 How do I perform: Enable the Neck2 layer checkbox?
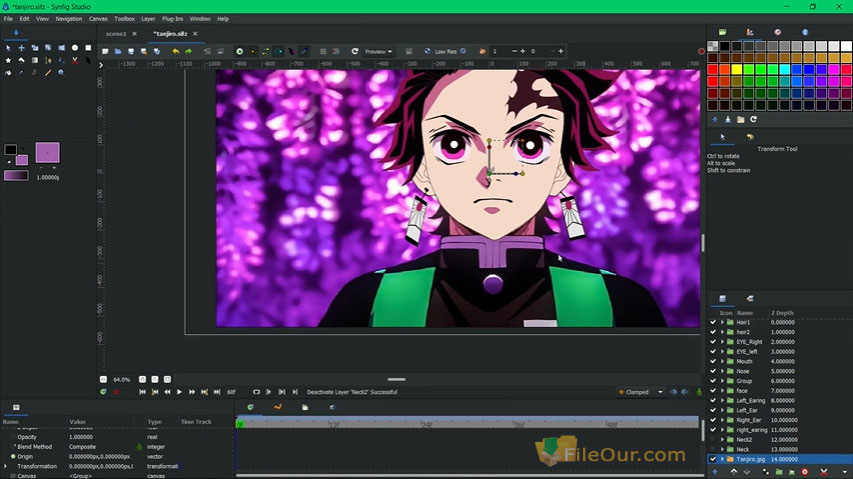713,440
